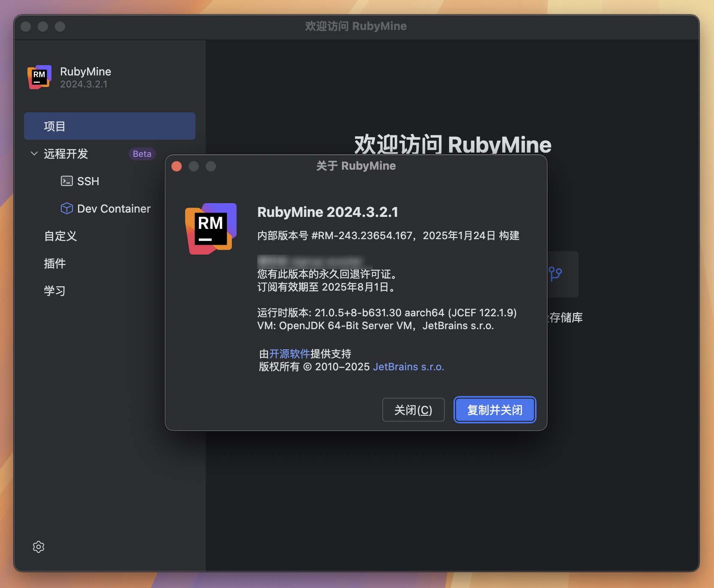Viewport: 714px width, 588px height.
Task: Click the version control branch icon behind dialog
Action: (555, 273)
